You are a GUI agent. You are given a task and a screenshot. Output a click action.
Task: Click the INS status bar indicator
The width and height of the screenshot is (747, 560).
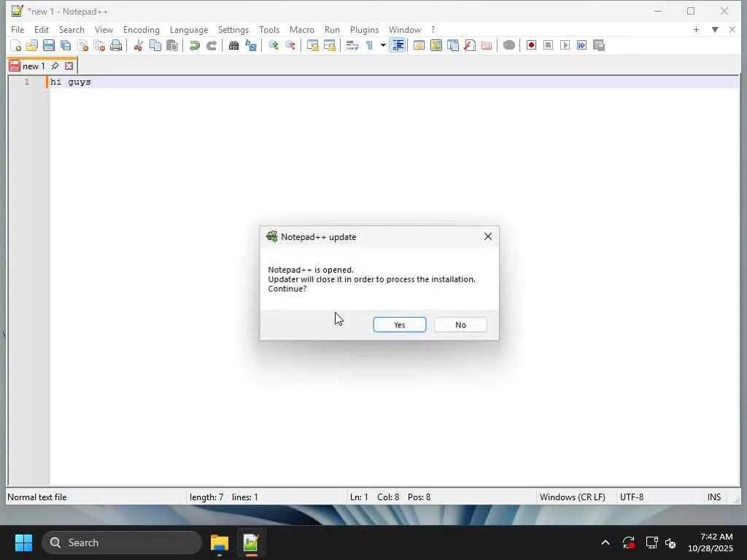click(x=713, y=497)
